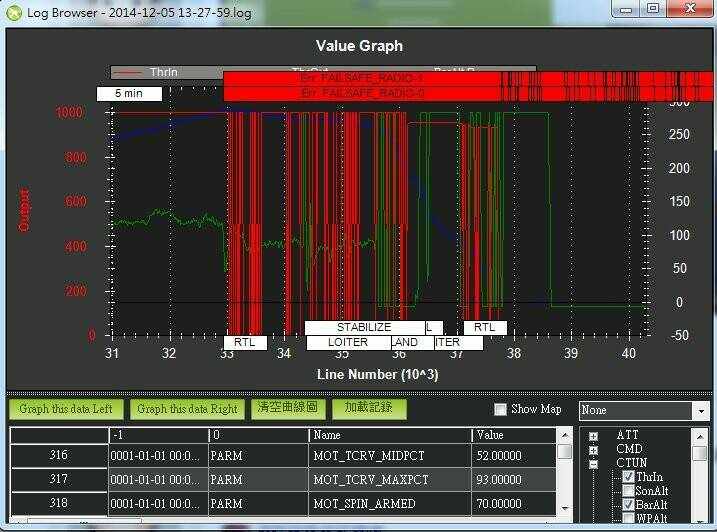The image size is (717, 532).
Task: Uncheck the BarAlt field checkbox
Action: pos(628,505)
